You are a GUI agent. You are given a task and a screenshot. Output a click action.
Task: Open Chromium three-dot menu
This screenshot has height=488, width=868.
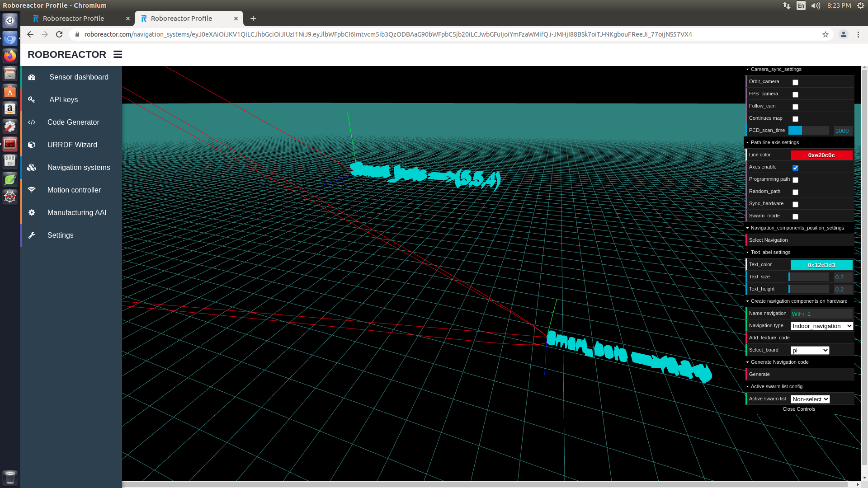(858, 34)
